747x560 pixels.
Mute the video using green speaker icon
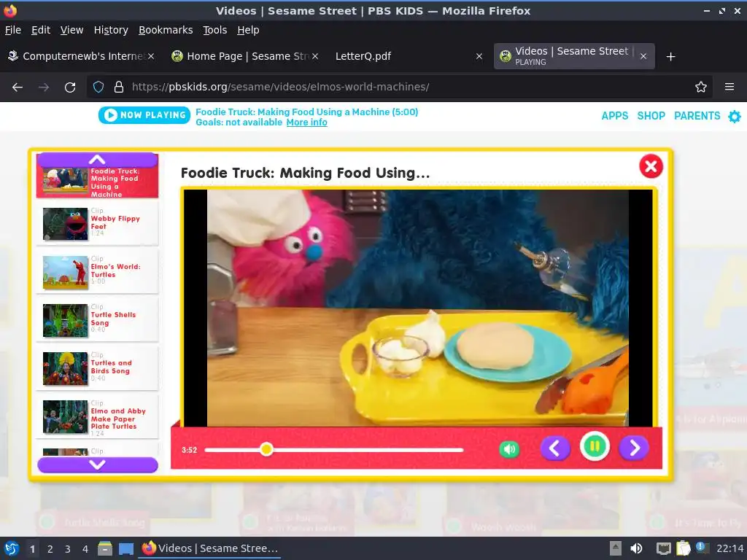(509, 449)
